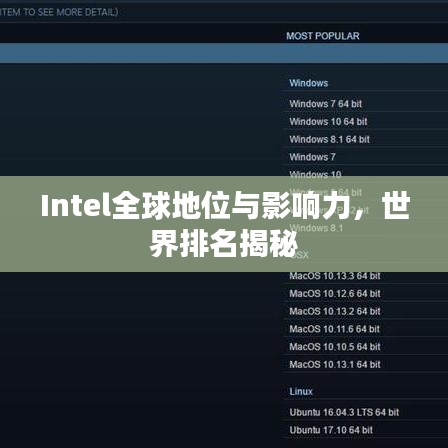Viewport: 448px width, 448px height.
Task: Click the "TO SEE MORE DETAIL" hint text
Action: pyautogui.click(x=70, y=12)
